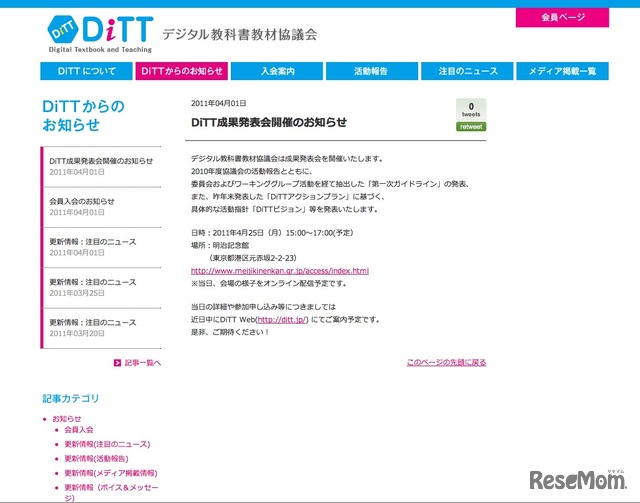Open the meijikinenkan.gr.jp access link

click(x=280, y=271)
